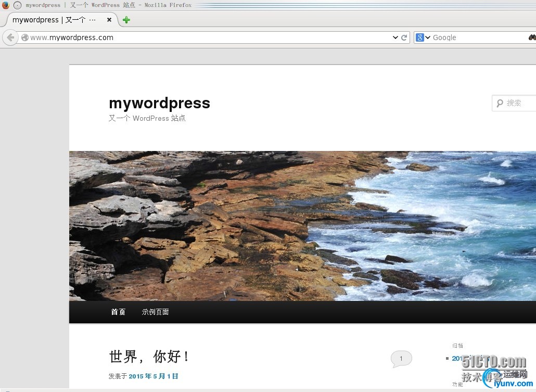Click the window menu button in title bar
Image resolution: width=536 pixels, height=392 pixels.
pos(17,5)
